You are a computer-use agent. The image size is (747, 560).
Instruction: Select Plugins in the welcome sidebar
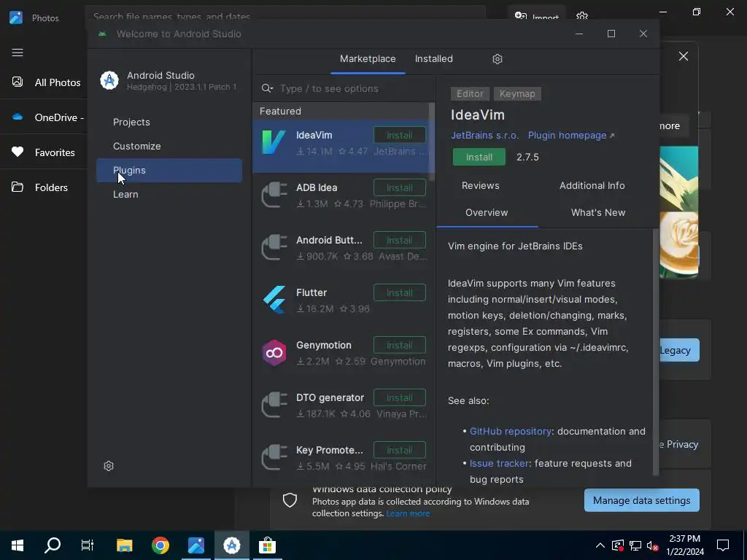pos(169,170)
